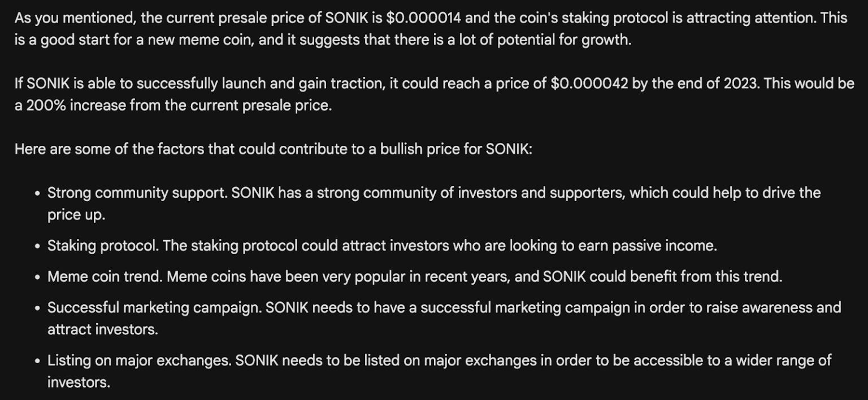Click the 'Here are some of the factors' line
This screenshot has height=400, width=868.
click(x=274, y=150)
